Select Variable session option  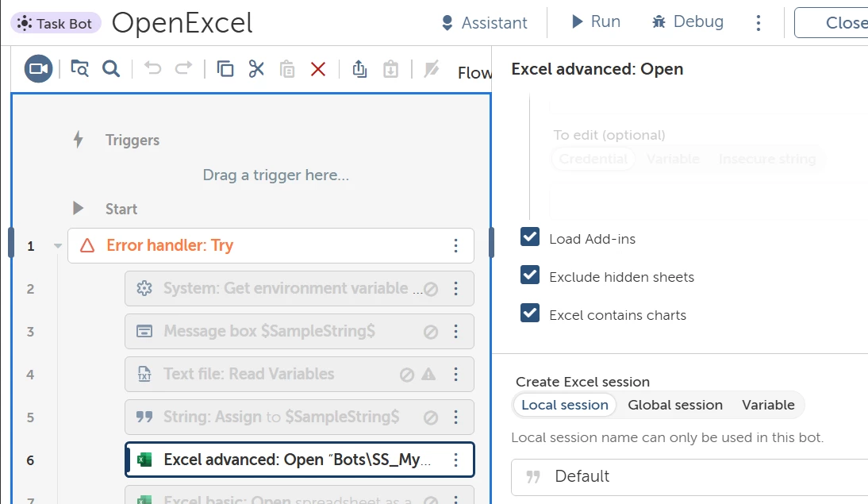click(768, 405)
